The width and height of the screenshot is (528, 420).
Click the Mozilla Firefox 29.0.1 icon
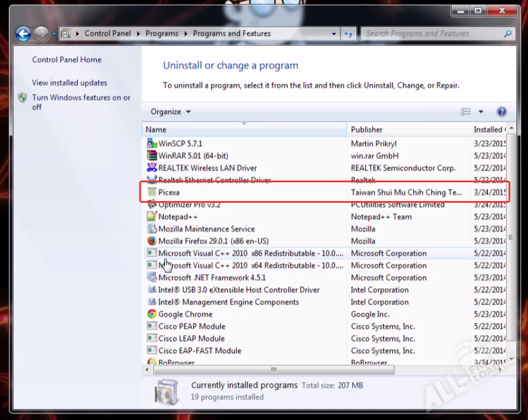[152, 241]
